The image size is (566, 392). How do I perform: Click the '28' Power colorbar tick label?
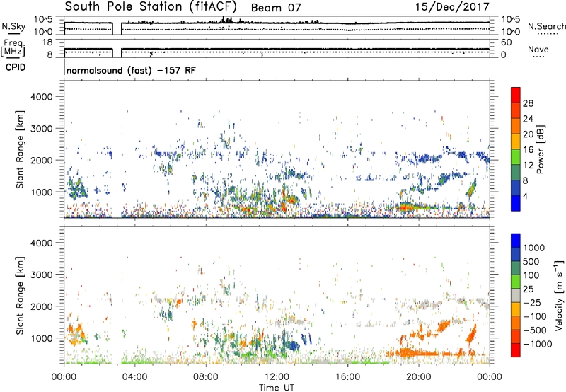click(x=528, y=103)
